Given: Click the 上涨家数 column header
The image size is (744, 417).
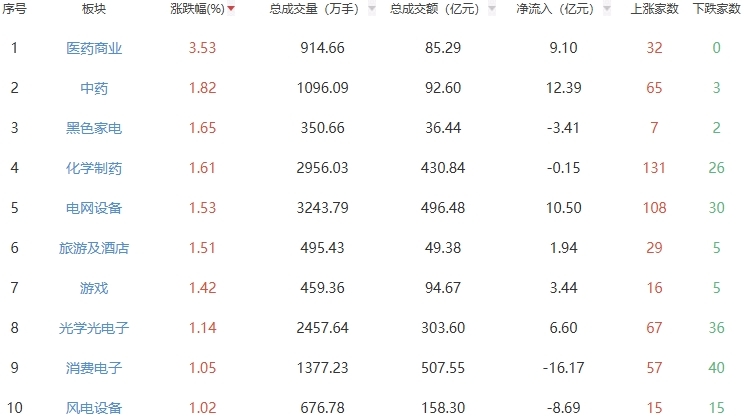Looking at the screenshot, I should point(655,9).
